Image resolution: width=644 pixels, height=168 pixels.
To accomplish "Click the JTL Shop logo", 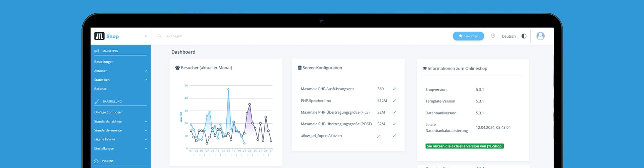I will click(x=106, y=36).
